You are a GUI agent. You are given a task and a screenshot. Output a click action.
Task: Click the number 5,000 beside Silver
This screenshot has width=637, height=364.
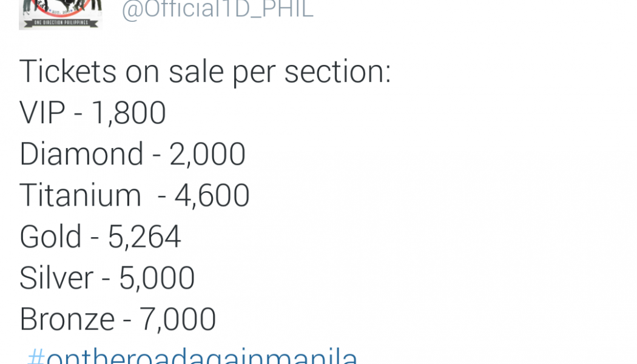(157, 279)
